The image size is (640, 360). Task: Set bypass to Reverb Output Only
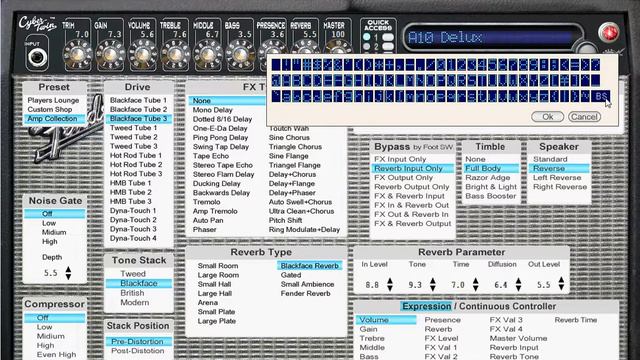pyautogui.click(x=412, y=187)
